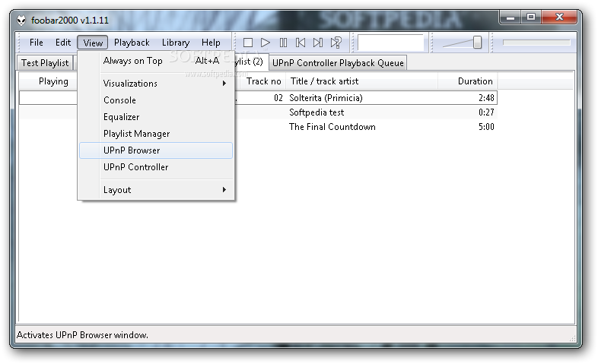Click duration 0:27 cell
The width and height of the screenshot is (598, 364).
(x=486, y=112)
